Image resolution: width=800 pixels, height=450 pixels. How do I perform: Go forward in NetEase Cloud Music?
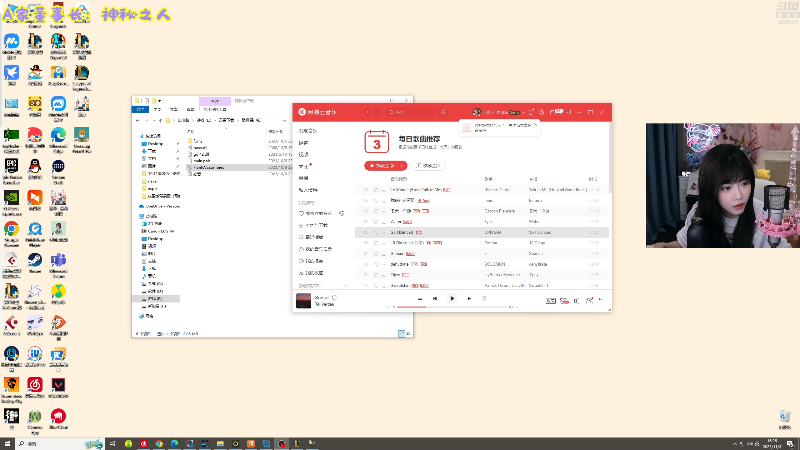378,112
